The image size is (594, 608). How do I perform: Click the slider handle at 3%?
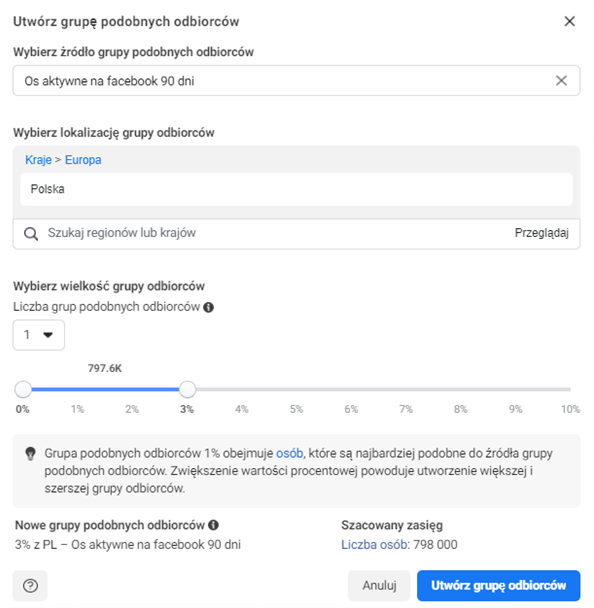pos(188,389)
